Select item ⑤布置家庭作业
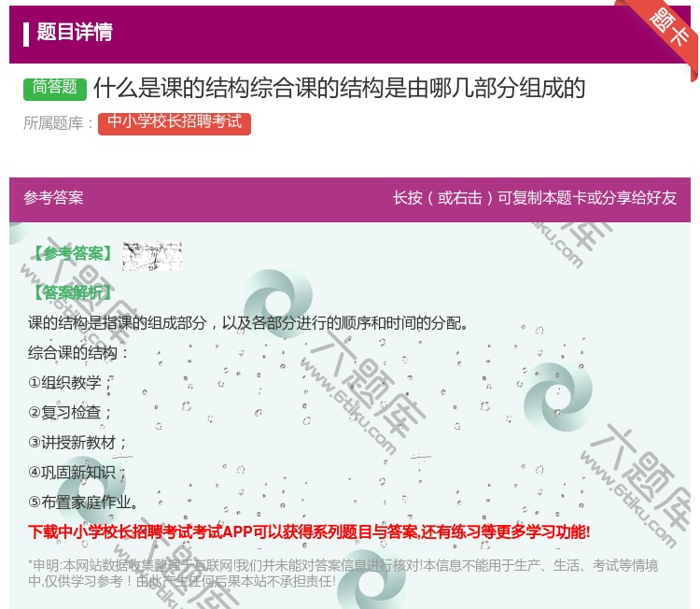The image size is (700, 609). click(83, 503)
